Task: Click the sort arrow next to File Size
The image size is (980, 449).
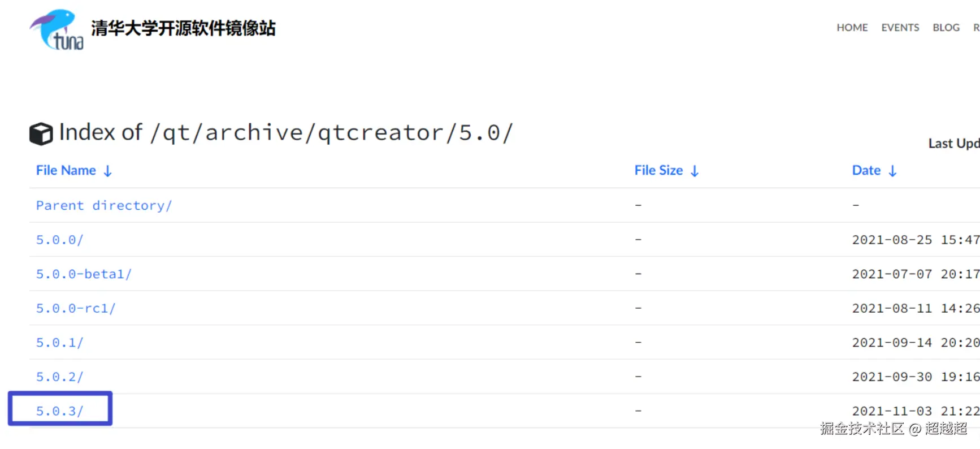Action: pos(695,171)
